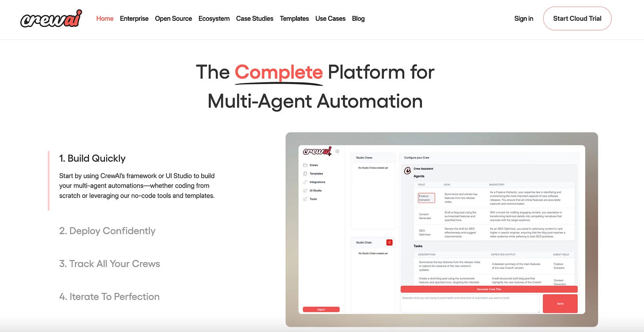Click the Integrations link icon in the preview sidebar

point(305,182)
